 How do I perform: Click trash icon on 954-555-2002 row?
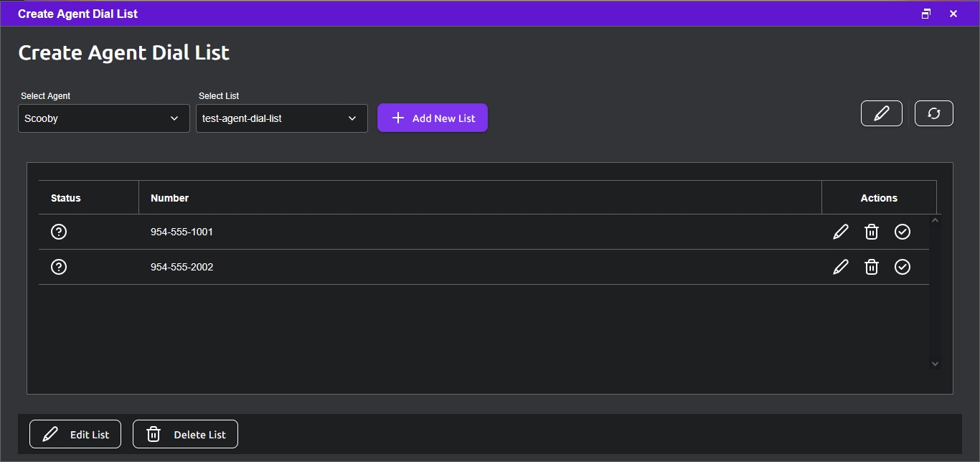pos(872,267)
